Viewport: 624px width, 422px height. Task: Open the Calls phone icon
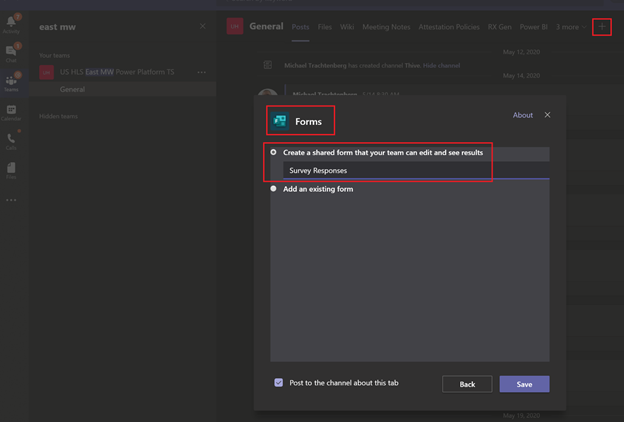11,141
